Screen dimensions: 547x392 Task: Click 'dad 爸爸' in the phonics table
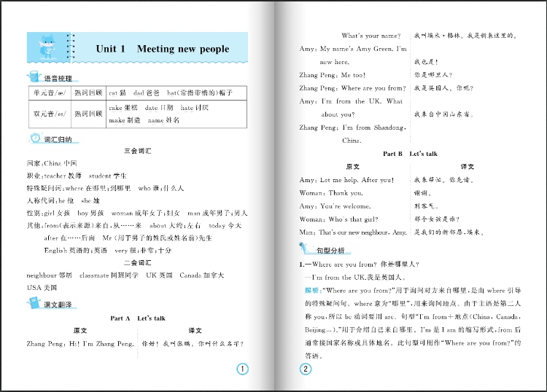point(147,93)
